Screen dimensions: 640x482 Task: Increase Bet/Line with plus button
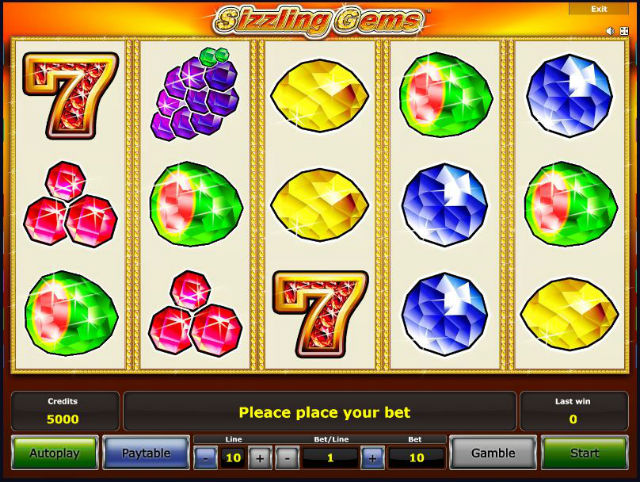coord(372,458)
